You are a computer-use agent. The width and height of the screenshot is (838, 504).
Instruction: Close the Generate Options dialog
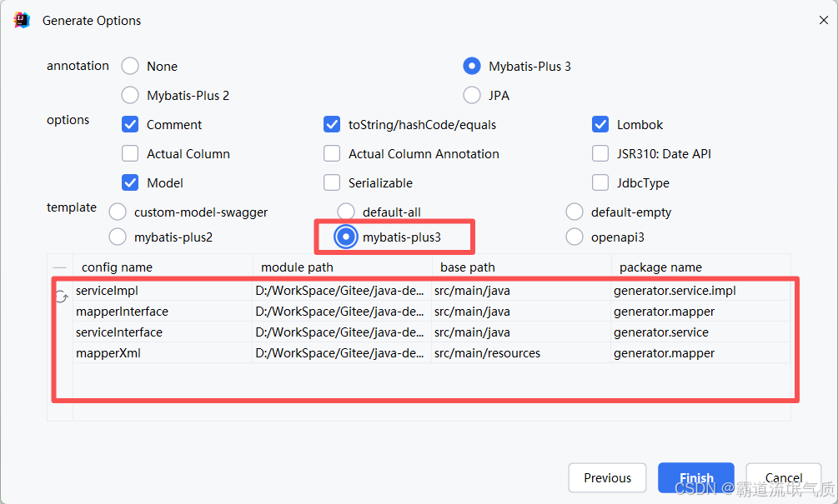[824, 20]
